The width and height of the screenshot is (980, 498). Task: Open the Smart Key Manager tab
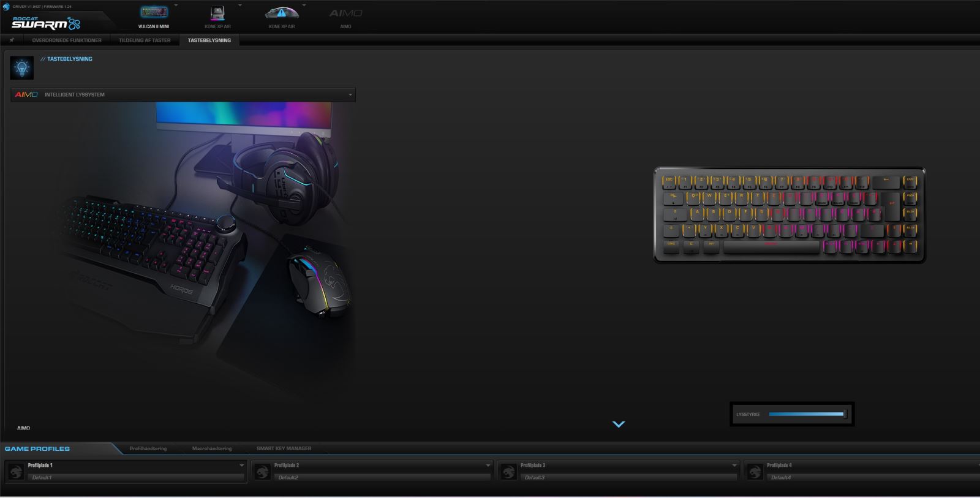click(284, 448)
